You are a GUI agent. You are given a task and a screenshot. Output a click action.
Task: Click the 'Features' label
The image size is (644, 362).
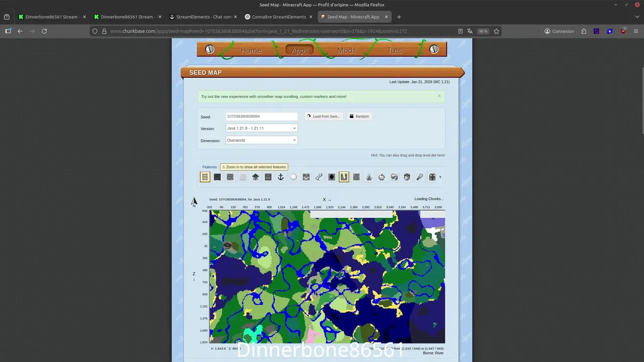209,167
